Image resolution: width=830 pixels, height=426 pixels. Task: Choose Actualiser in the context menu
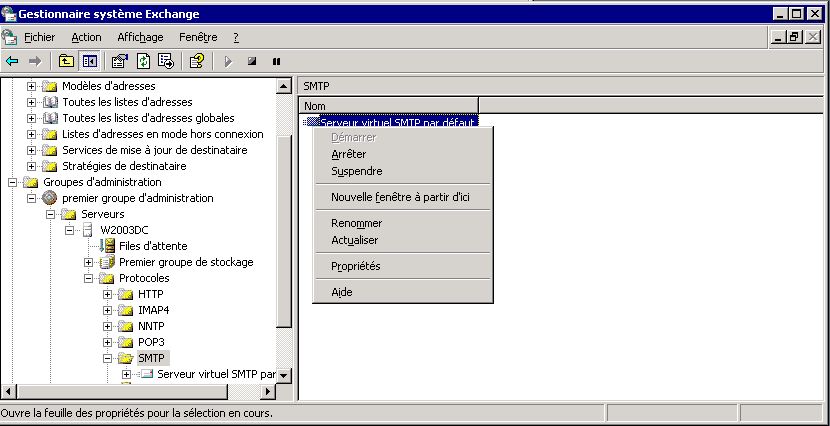(x=403, y=240)
